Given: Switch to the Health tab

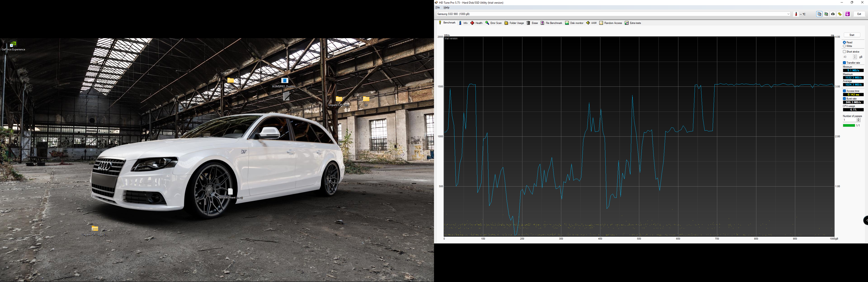Looking at the screenshot, I should [x=476, y=23].
